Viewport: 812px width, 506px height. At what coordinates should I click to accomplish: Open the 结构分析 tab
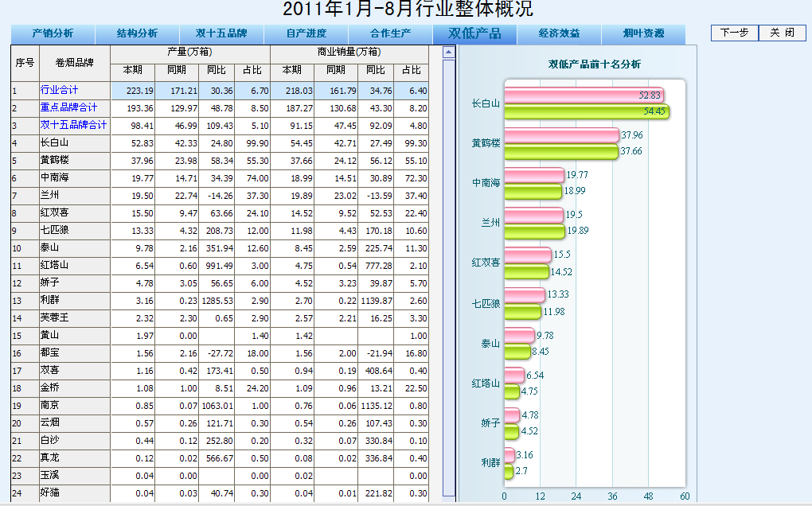coord(137,33)
